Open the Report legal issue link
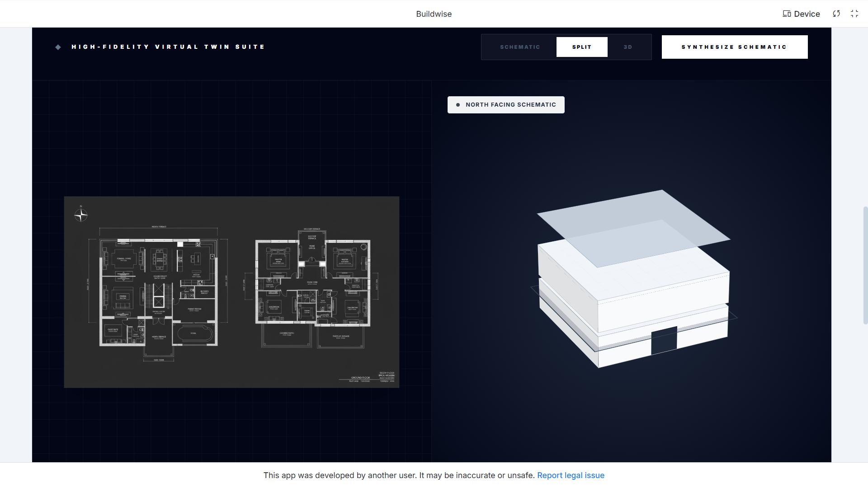This screenshot has height=488, width=868. tap(571, 475)
